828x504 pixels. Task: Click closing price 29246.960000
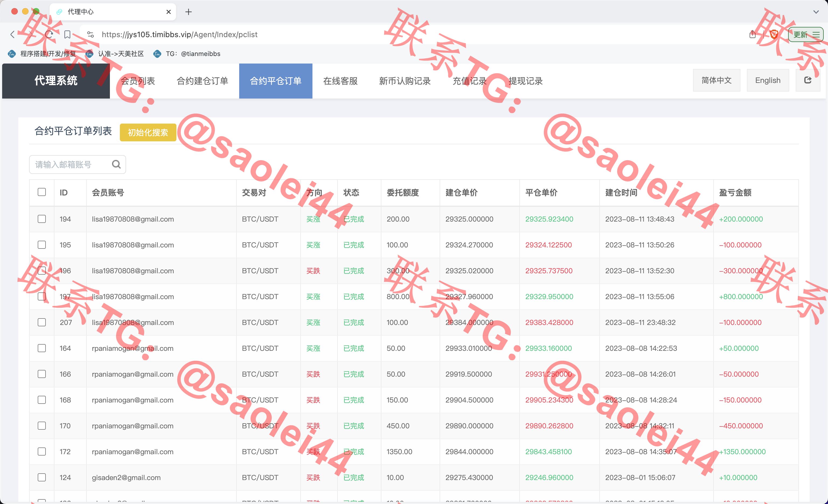coord(549,477)
